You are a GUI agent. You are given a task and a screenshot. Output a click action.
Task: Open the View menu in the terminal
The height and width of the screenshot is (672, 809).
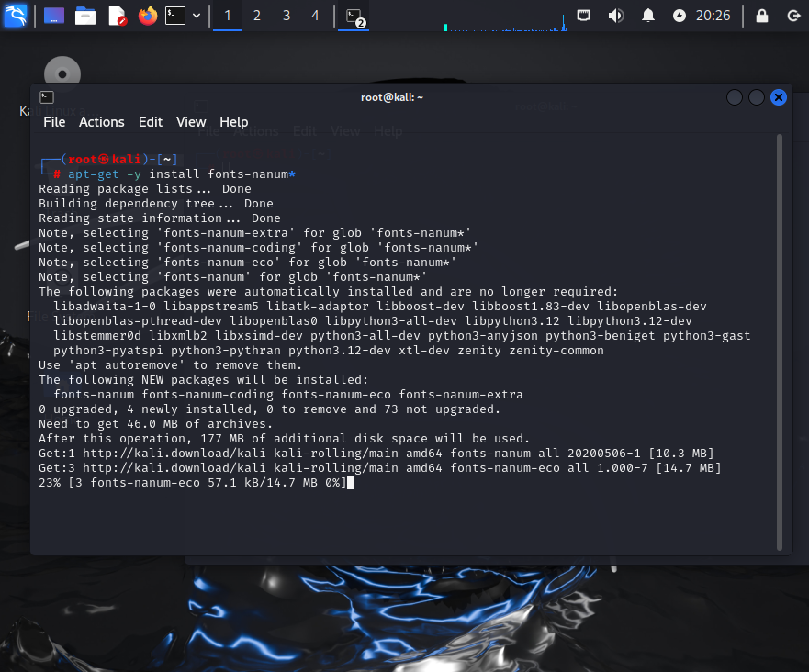[x=191, y=122]
